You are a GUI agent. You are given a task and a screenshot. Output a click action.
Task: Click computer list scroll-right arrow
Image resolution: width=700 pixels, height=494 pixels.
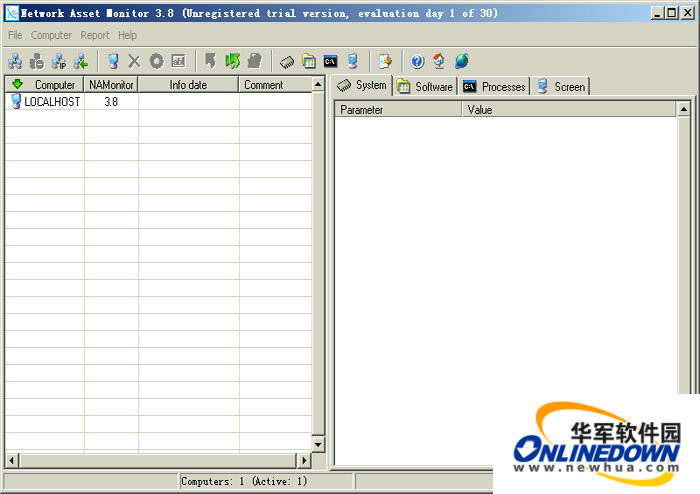pos(304,460)
